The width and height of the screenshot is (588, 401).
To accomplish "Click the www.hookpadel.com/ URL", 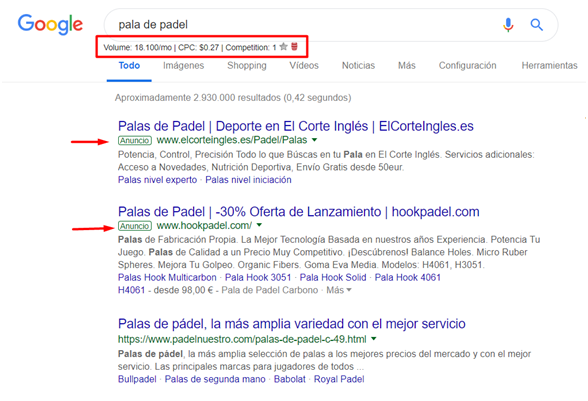I will click(204, 225).
